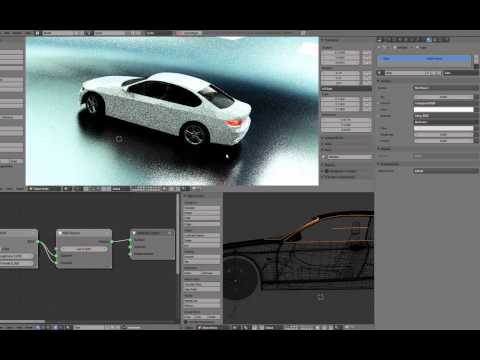This screenshot has width=480, height=360.
Task: Open the Surface shader dropdown
Action: (445, 88)
